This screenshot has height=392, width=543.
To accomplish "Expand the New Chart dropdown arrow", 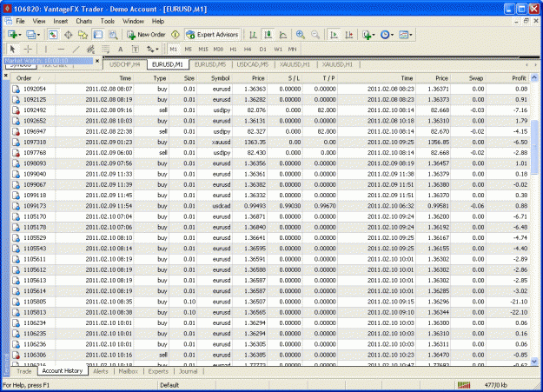I will [20, 35].
